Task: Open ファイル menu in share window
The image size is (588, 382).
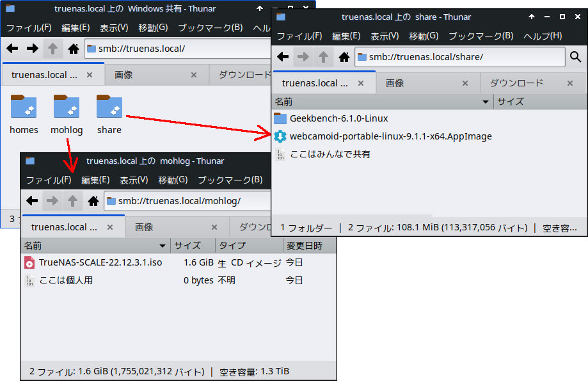Action: coord(299,36)
